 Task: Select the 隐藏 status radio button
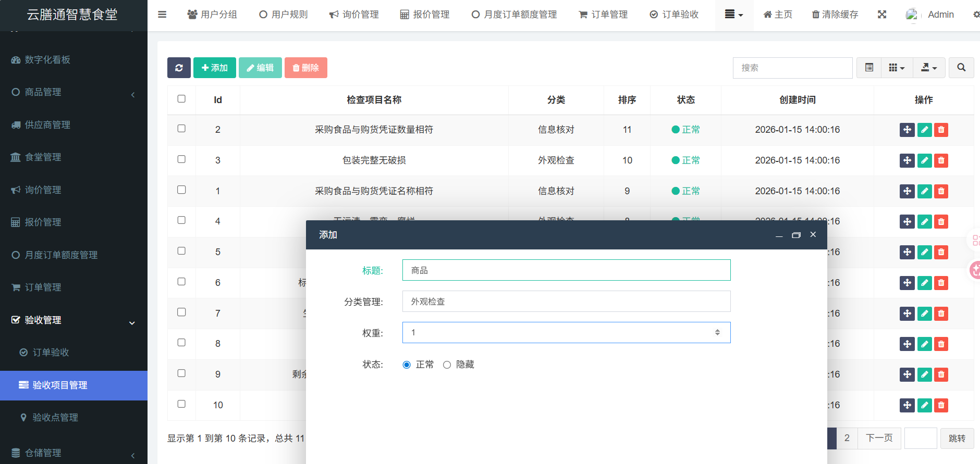447,365
